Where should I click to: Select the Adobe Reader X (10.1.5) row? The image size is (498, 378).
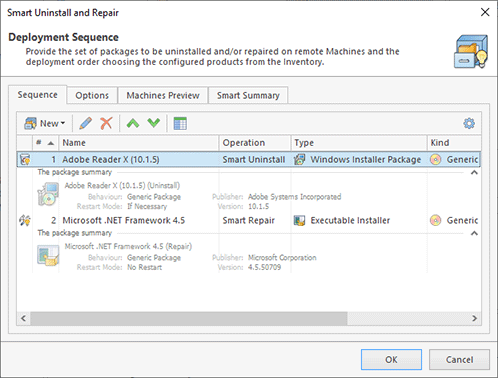click(249, 160)
